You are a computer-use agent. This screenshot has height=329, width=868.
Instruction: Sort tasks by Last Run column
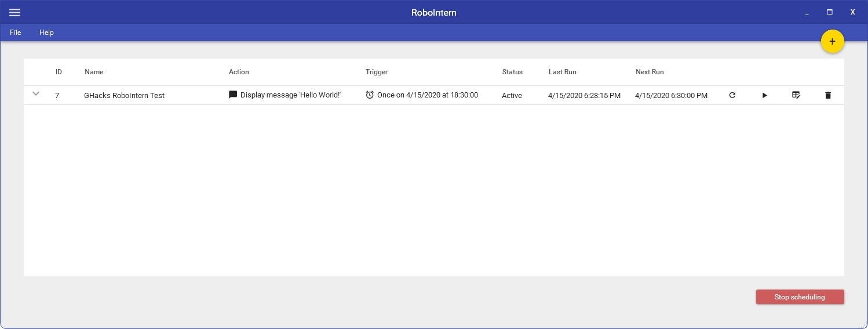pos(562,72)
